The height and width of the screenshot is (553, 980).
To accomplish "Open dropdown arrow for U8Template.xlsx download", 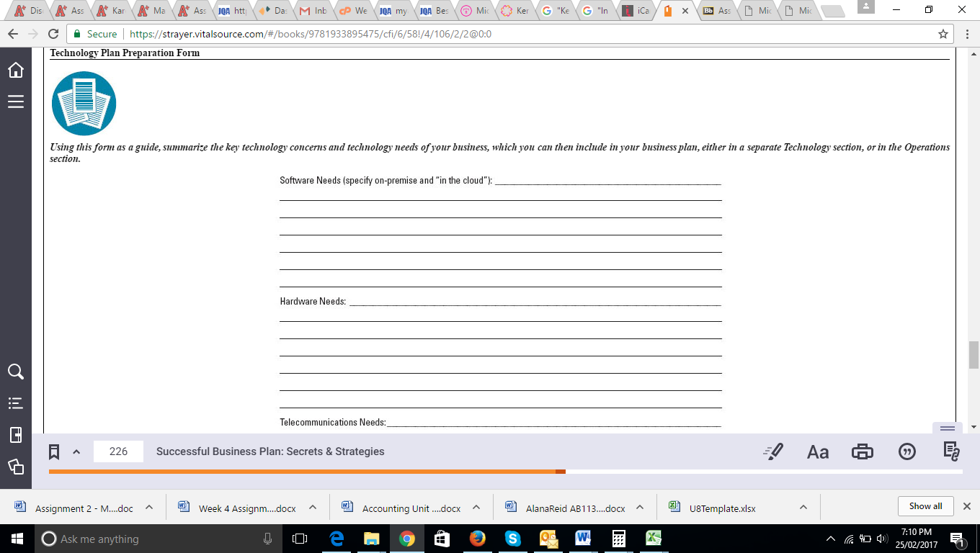I will point(803,508).
